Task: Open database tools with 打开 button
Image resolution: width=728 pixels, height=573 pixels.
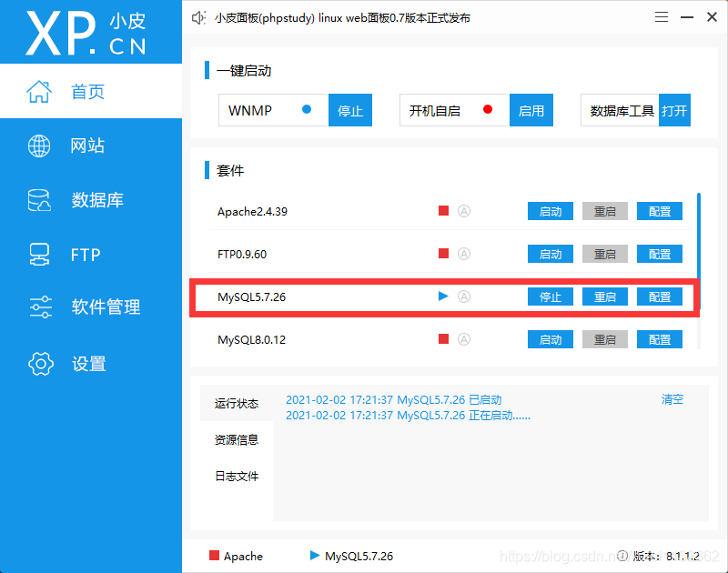Action: [x=674, y=110]
